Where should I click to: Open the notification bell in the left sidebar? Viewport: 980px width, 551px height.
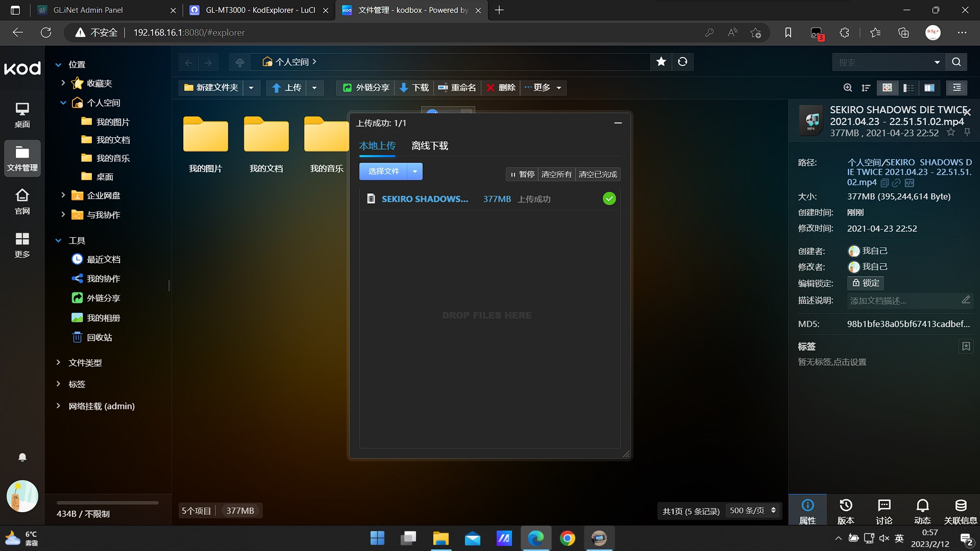[x=22, y=457]
